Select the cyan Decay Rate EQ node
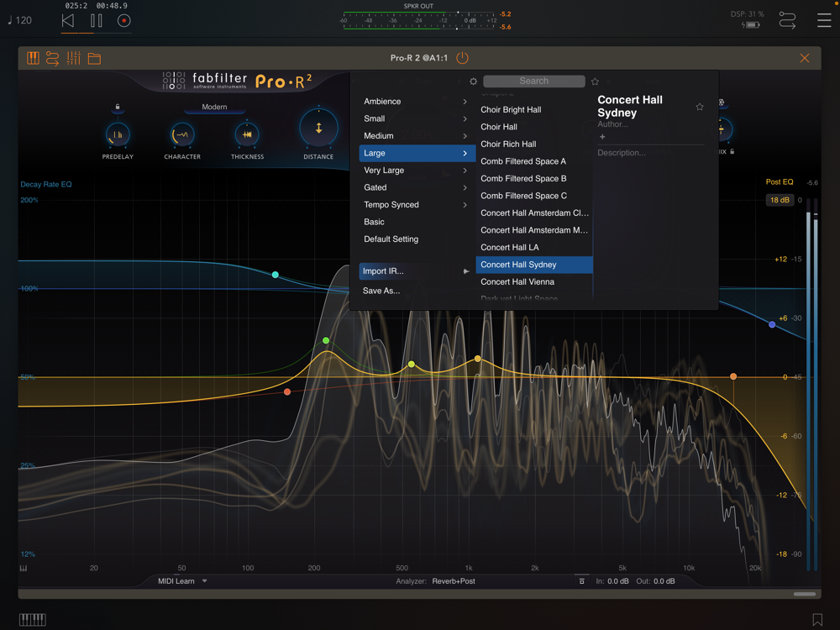Viewport: 840px width, 630px height. pyautogui.click(x=276, y=275)
